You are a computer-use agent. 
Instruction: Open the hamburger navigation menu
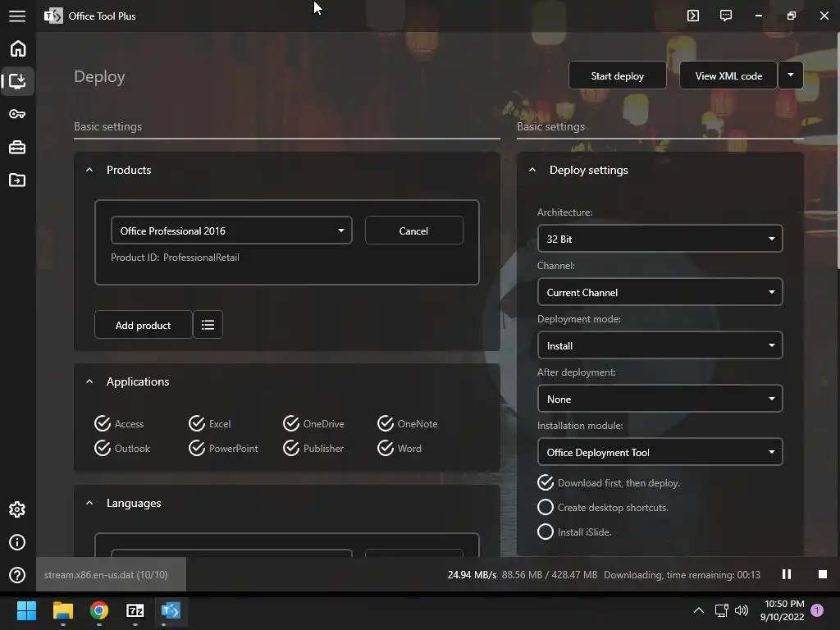[x=17, y=16]
